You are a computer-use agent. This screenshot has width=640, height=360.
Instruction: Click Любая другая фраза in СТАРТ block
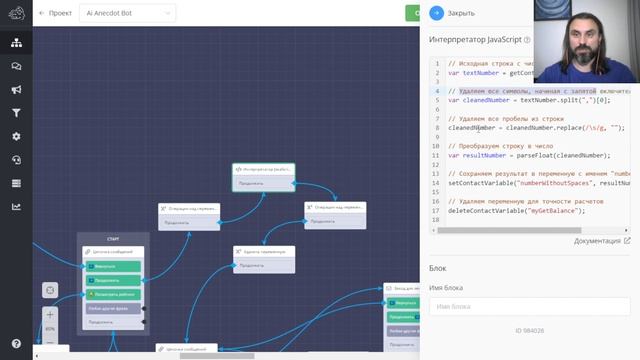[113, 309]
